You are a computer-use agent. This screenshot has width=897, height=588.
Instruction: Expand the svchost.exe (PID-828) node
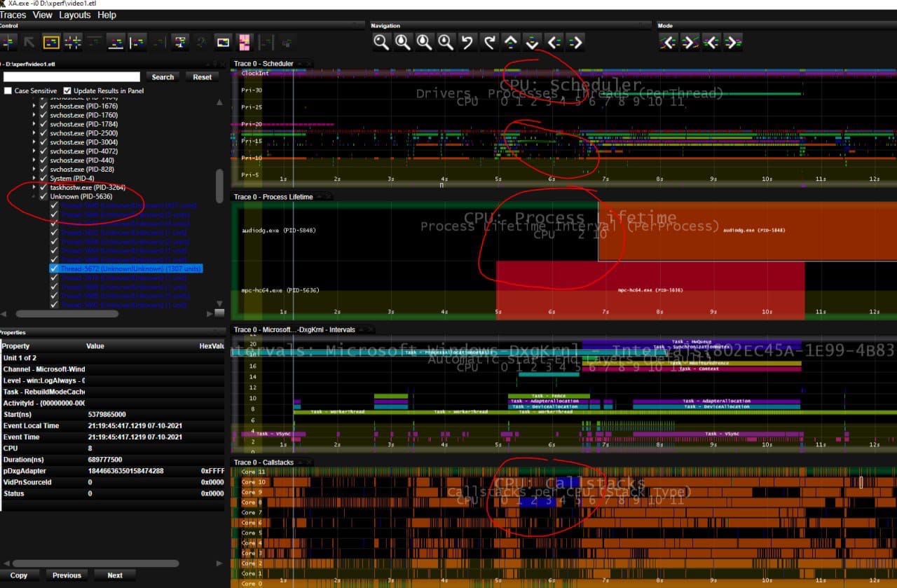point(34,170)
